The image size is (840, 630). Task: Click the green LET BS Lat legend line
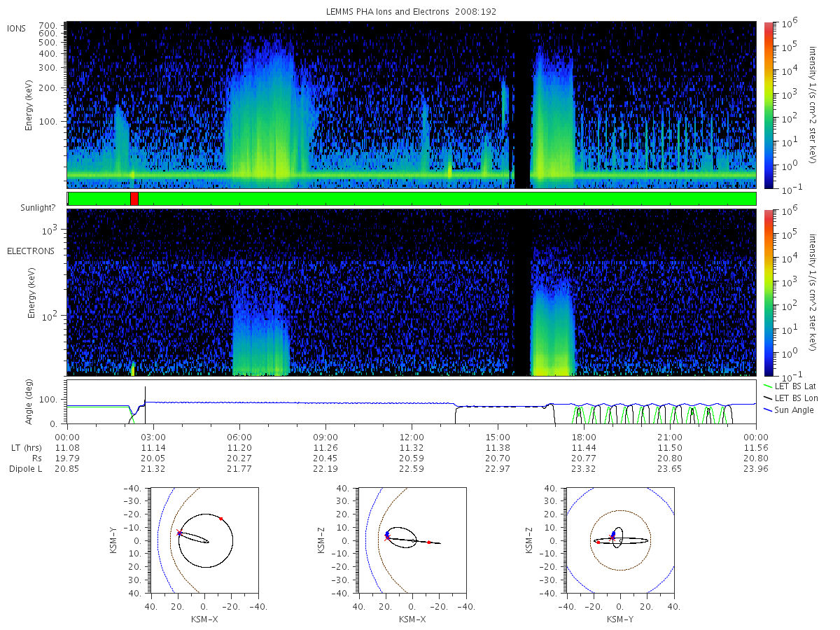tap(769, 386)
